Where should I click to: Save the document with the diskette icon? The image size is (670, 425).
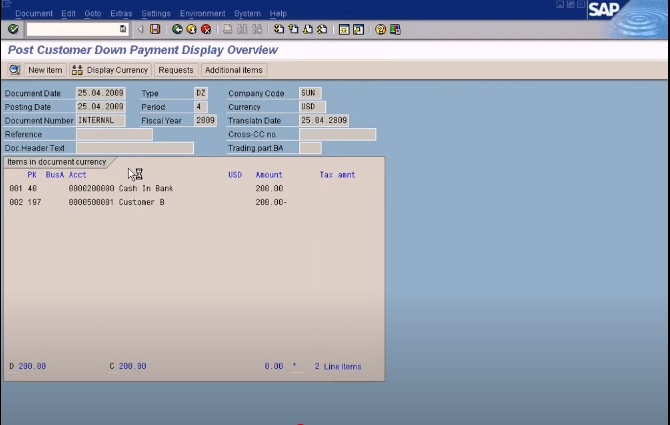[x=155, y=29]
